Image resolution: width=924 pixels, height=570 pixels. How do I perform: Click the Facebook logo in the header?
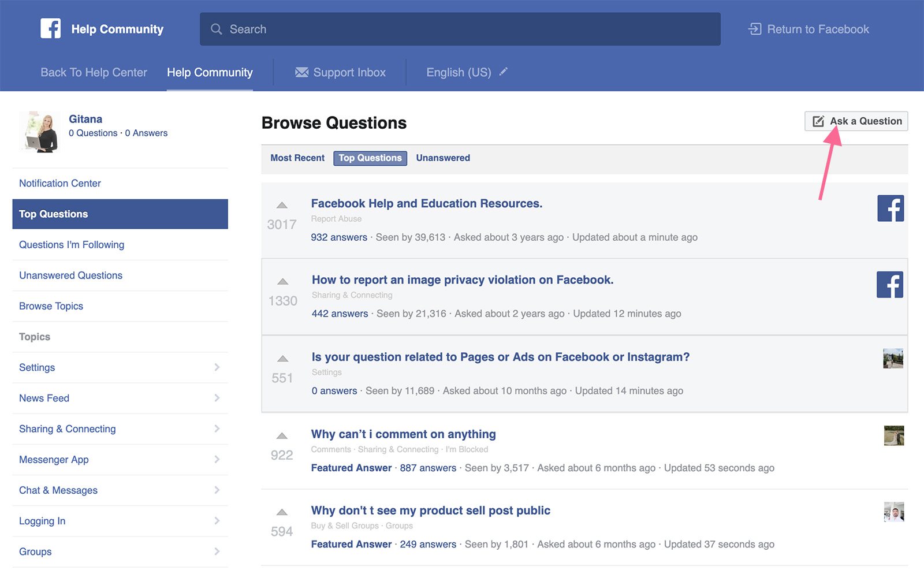tap(51, 28)
